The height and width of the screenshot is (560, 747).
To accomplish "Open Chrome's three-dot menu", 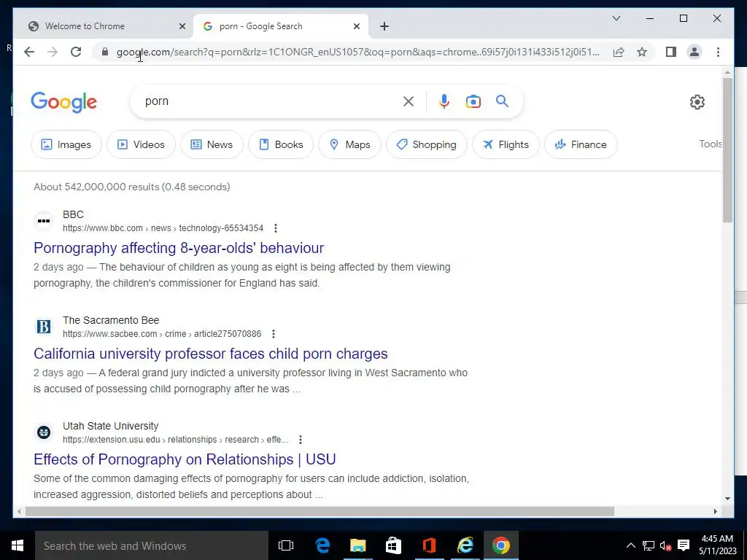I will click(718, 52).
